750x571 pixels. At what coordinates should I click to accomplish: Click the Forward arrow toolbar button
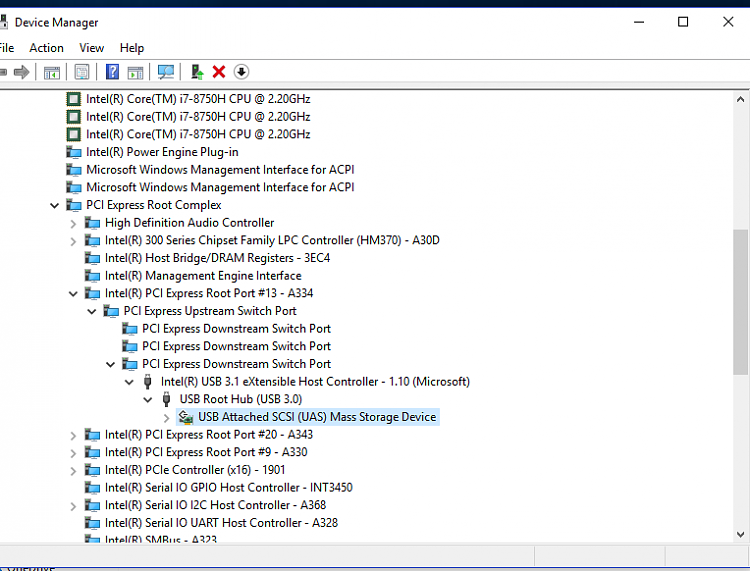[x=21, y=72]
